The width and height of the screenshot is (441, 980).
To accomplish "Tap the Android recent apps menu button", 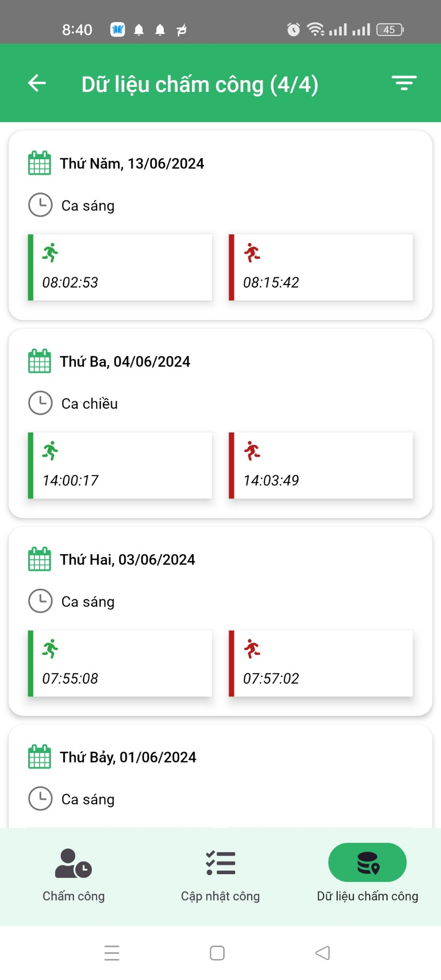I will [x=112, y=953].
